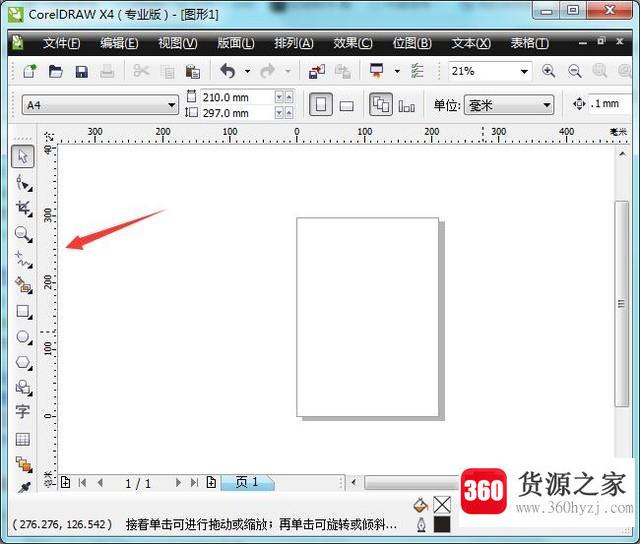640x544 pixels.
Task: Click the Redo arrow icon
Action: point(268,71)
